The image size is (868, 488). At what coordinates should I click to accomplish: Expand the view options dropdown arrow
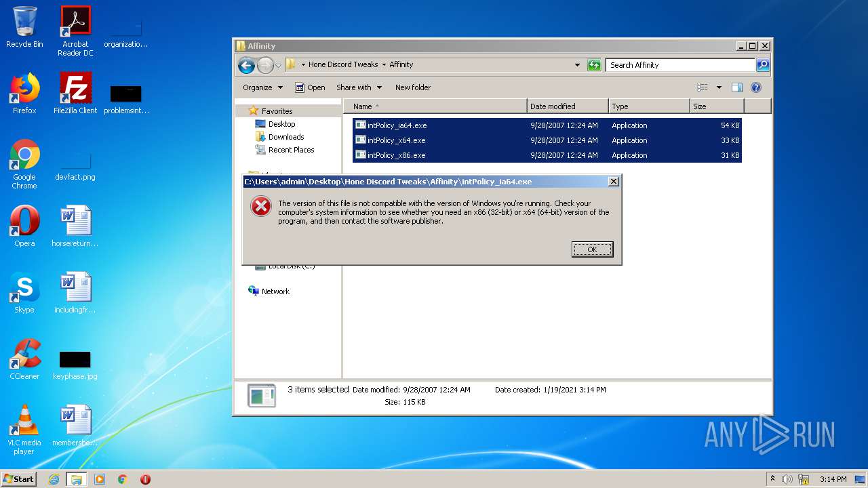coord(719,87)
